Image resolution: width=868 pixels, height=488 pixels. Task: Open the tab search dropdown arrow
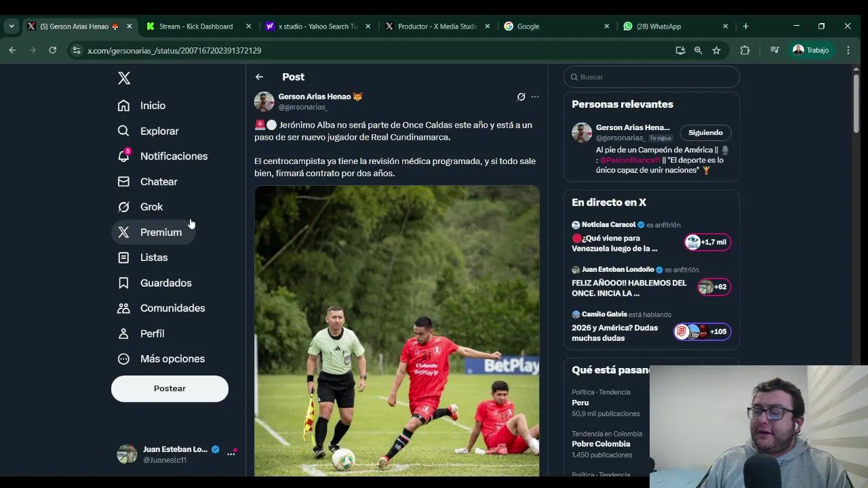click(12, 26)
